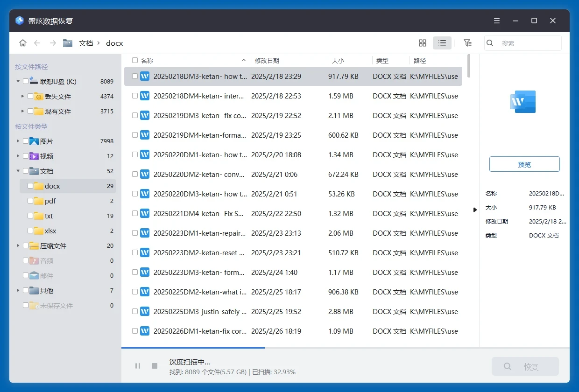The width and height of the screenshot is (579, 392).
Task: Click the 文档 breadcrumb link
Action: pyautogui.click(x=86, y=43)
